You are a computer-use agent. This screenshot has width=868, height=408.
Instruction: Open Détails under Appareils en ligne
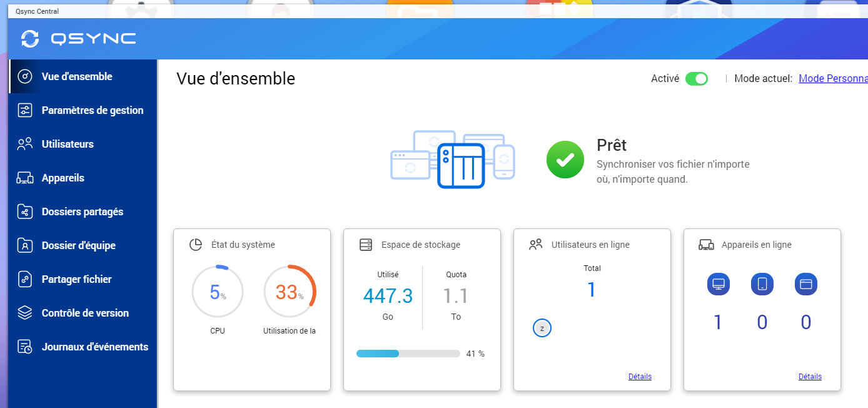coord(810,377)
